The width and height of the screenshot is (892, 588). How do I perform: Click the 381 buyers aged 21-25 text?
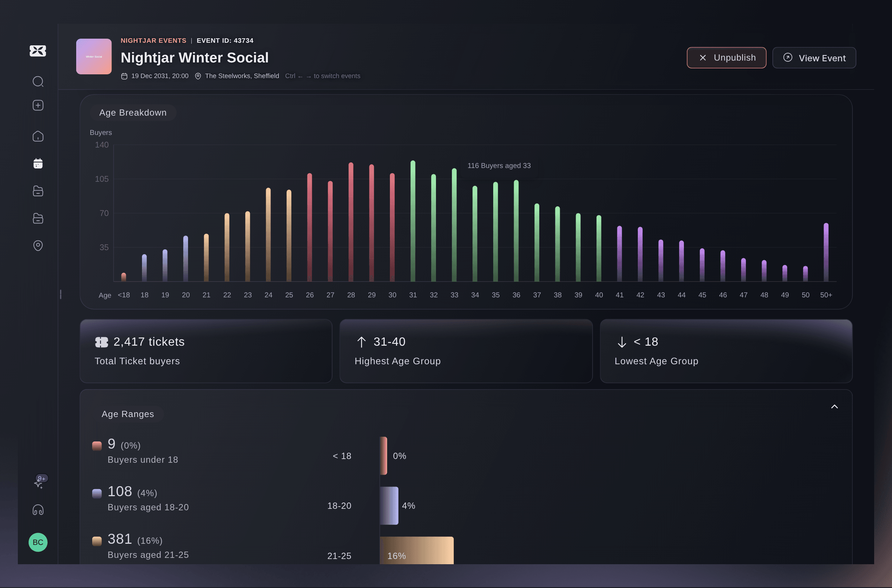point(148,546)
